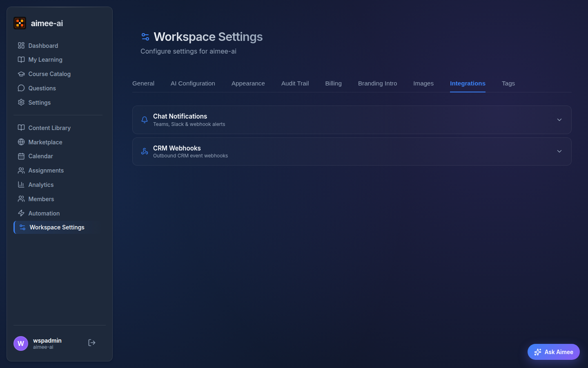Click the Assignments people icon

click(21, 171)
